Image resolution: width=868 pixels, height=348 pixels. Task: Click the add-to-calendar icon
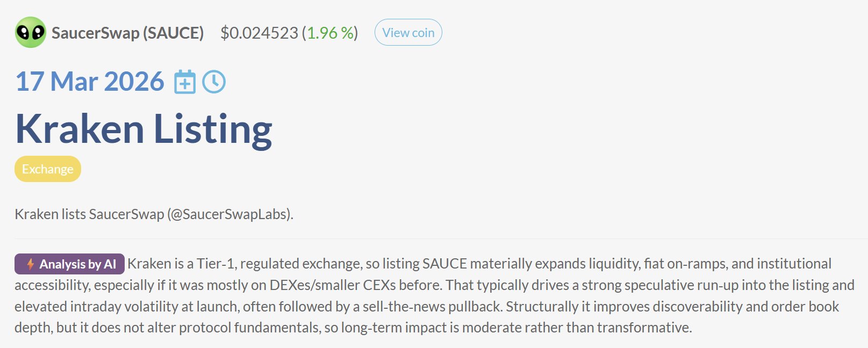(x=185, y=82)
